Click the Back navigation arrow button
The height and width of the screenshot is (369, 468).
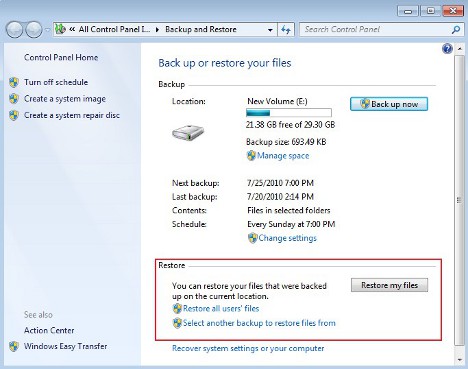14,30
